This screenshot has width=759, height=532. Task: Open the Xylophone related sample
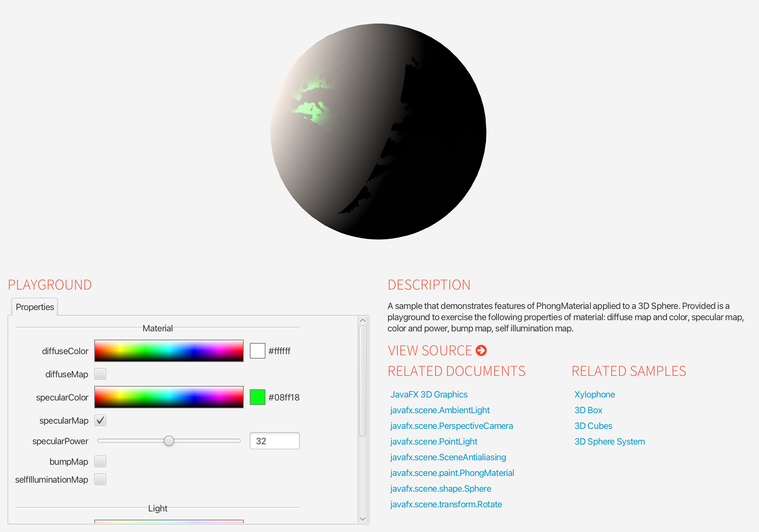click(x=594, y=395)
